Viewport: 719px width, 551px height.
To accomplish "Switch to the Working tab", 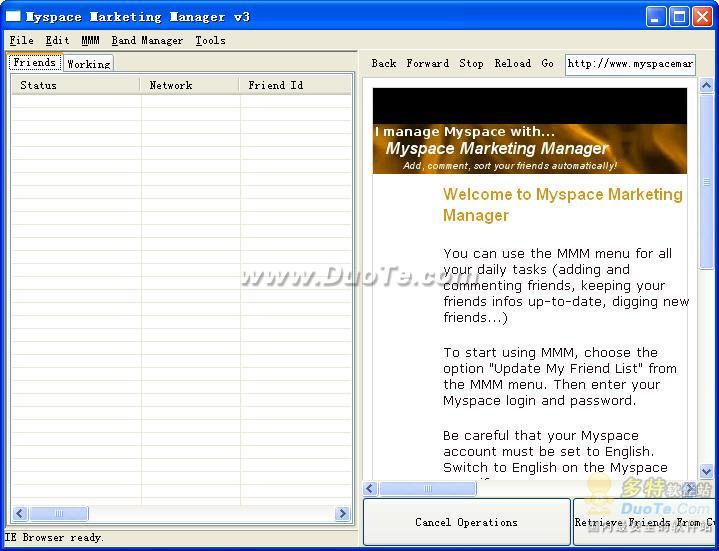I will 88,63.
